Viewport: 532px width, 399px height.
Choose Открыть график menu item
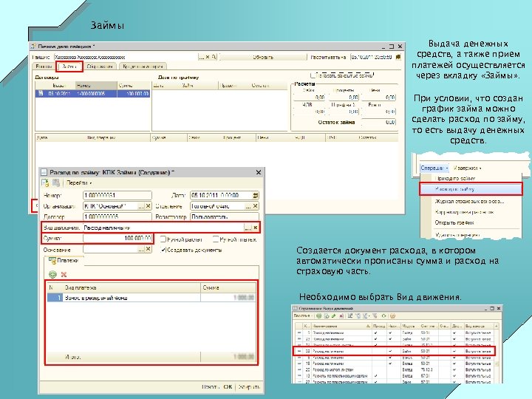tap(454, 223)
